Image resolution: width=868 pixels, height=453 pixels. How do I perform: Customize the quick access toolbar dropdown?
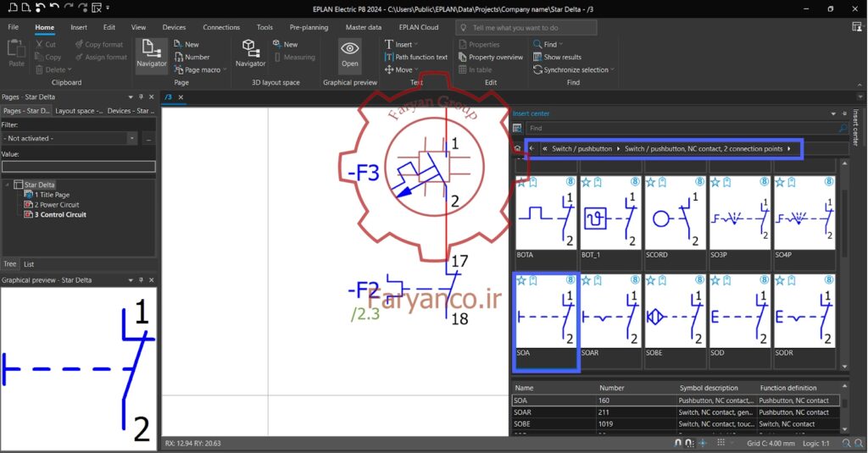(x=108, y=8)
